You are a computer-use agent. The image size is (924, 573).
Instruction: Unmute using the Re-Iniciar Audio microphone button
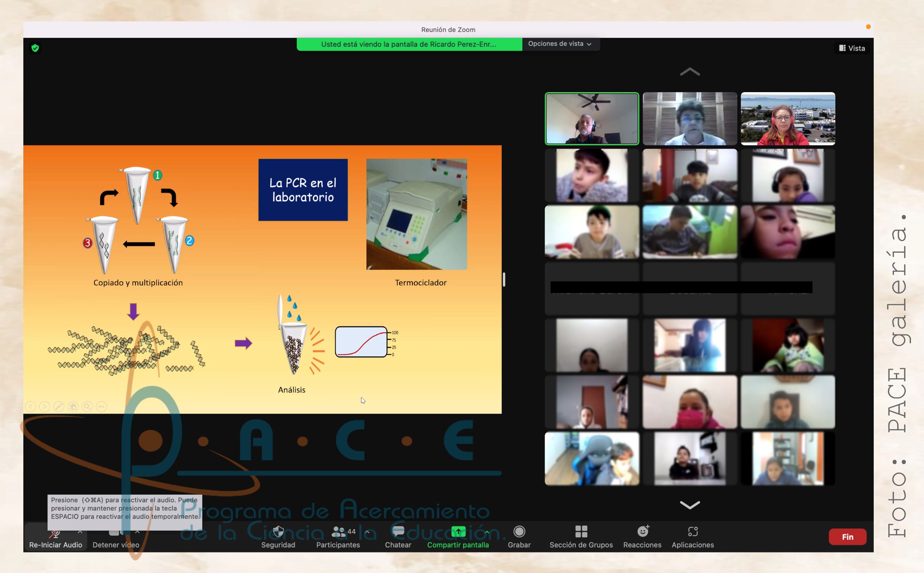point(55,537)
